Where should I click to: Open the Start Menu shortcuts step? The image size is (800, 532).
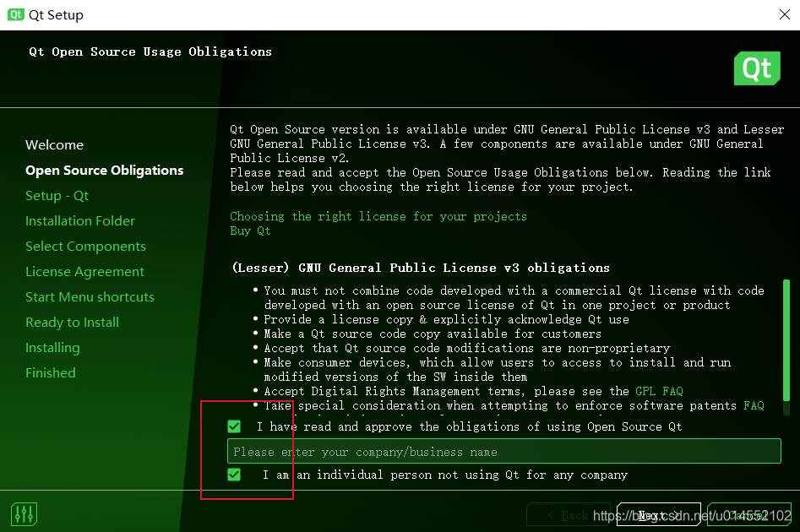tap(90, 296)
